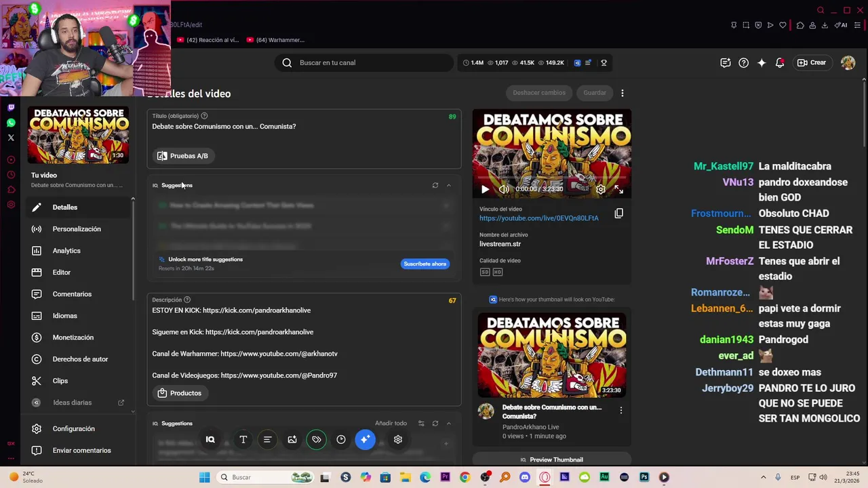The width and height of the screenshot is (868, 488).
Task: Open three-dot menu on thumbnail preview card
Action: [620, 410]
